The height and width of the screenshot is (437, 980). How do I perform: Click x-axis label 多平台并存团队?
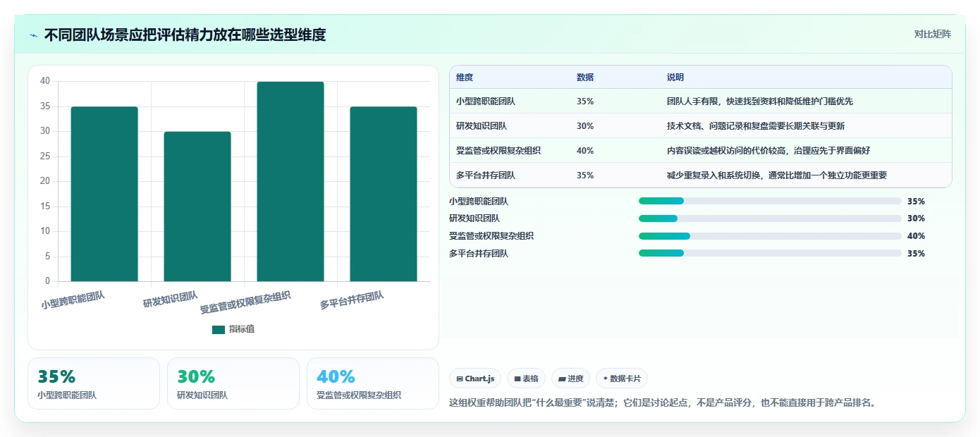(x=352, y=300)
